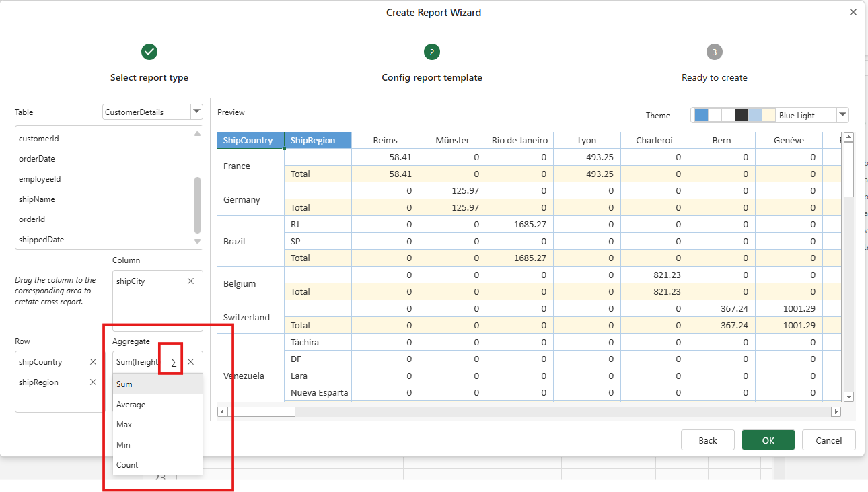
Task: Select Max in the aggregate list
Action: (x=124, y=425)
